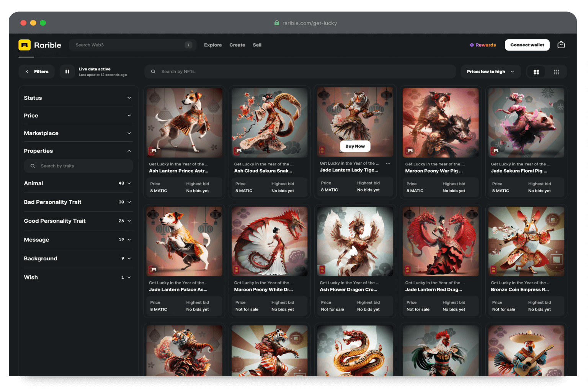Click the Connect wallet button
The width and height of the screenshot is (588, 392).
coord(527,45)
